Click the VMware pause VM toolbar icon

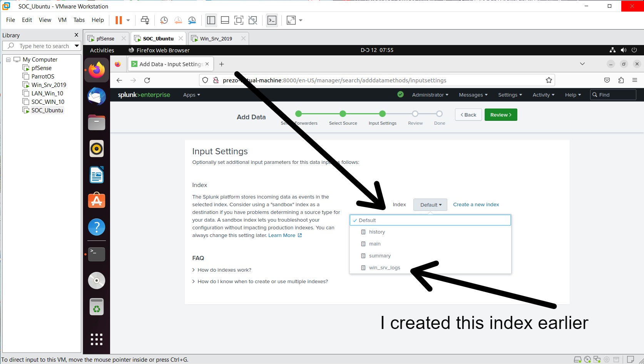point(119,20)
